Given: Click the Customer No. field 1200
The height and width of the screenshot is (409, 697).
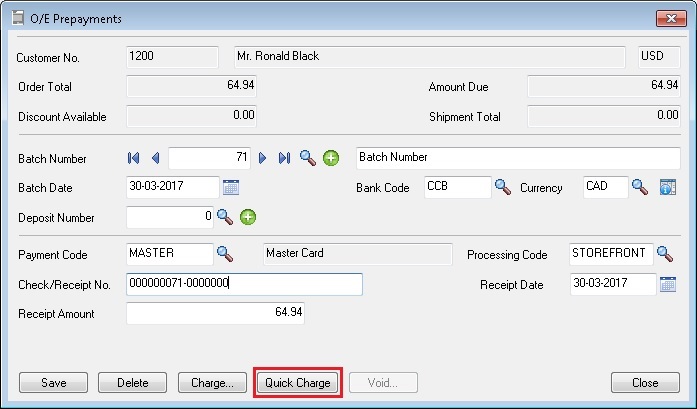Looking at the screenshot, I should (x=172, y=57).
